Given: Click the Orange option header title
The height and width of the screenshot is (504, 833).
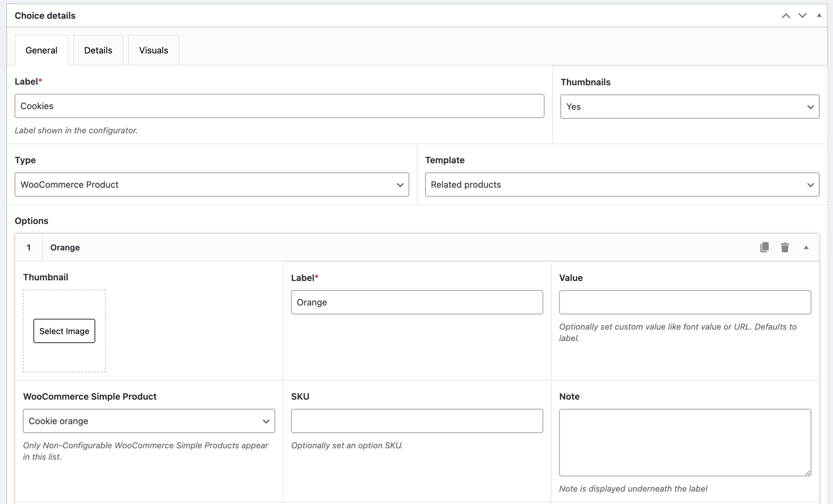Looking at the screenshot, I should tap(65, 247).
